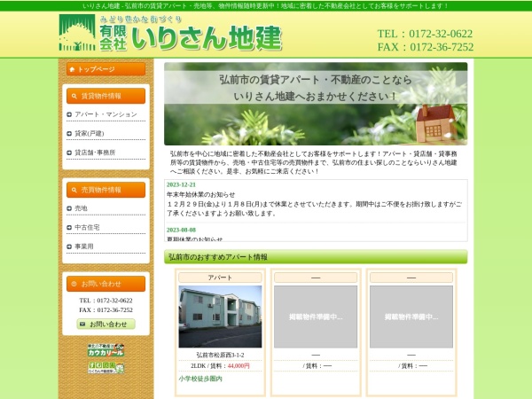
Task: Open 中古住宅 used homes link
Action: pyautogui.click(x=87, y=227)
